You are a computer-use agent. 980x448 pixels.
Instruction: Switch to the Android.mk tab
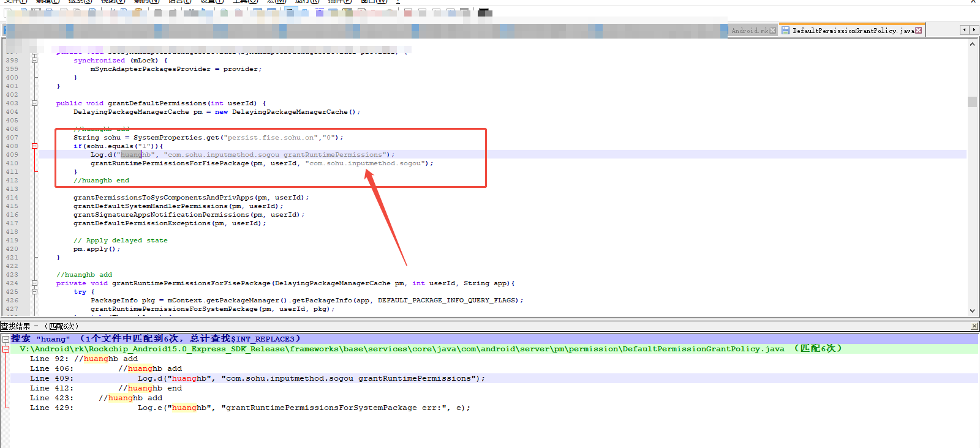(x=750, y=31)
